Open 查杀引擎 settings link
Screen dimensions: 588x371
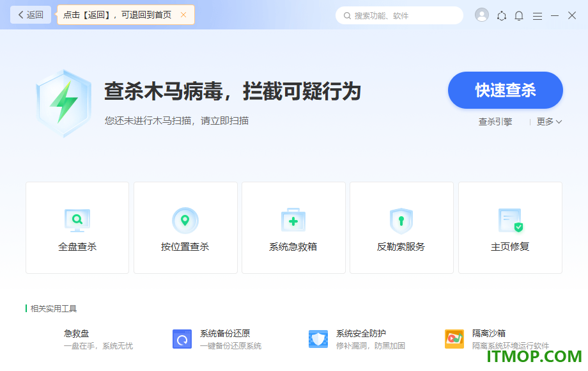(495, 122)
